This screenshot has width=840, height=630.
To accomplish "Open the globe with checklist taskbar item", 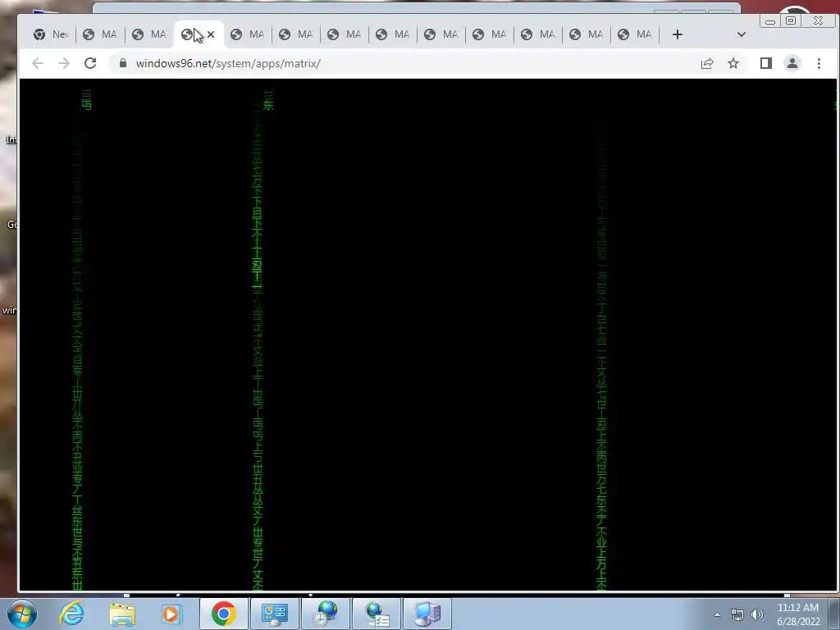I will coord(377,614).
